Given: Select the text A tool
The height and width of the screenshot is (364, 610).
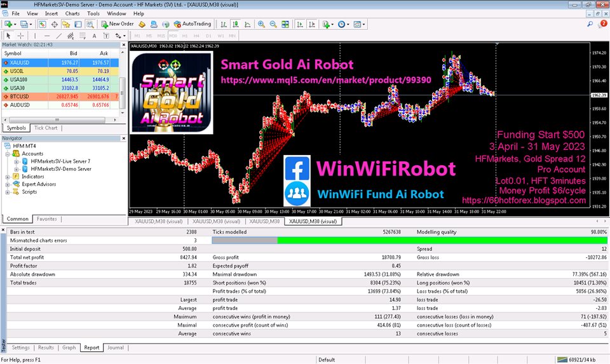Looking at the screenshot, I should pyautogui.click(x=94, y=36).
